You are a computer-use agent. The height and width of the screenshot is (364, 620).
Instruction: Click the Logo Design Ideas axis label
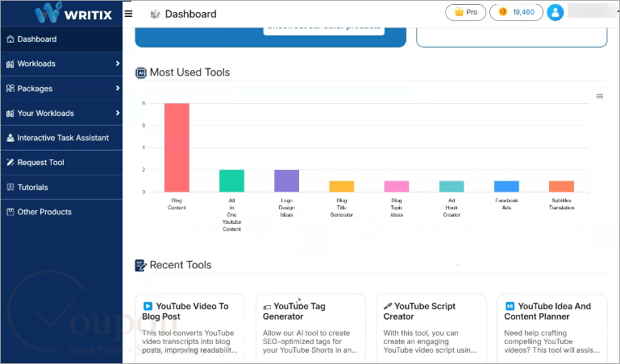pos(287,208)
